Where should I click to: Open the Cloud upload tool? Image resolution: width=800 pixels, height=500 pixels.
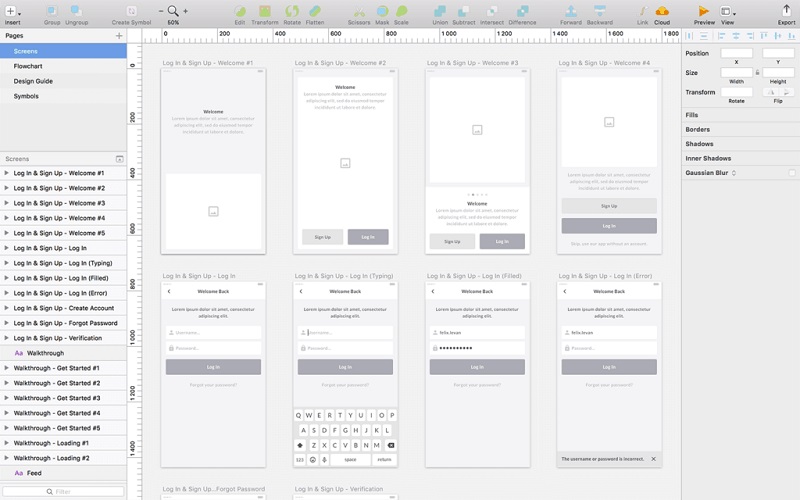[662, 11]
